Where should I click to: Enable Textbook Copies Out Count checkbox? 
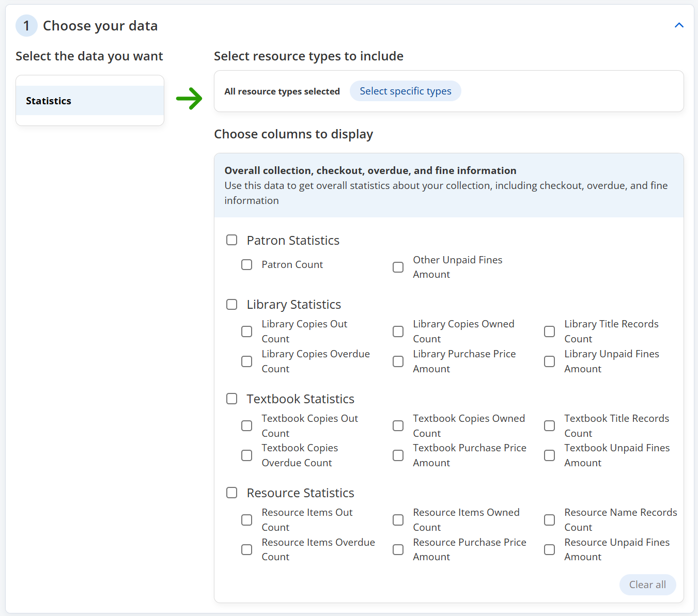pos(247,425)
